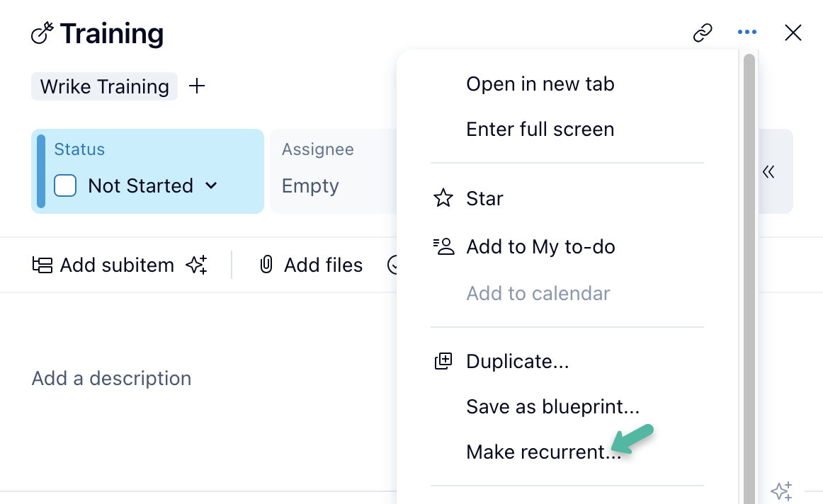Image resolution: width=823 pixels, height=504 pixels.
Task: Click the three-dot more actions icon
Action: pos(747,33)
